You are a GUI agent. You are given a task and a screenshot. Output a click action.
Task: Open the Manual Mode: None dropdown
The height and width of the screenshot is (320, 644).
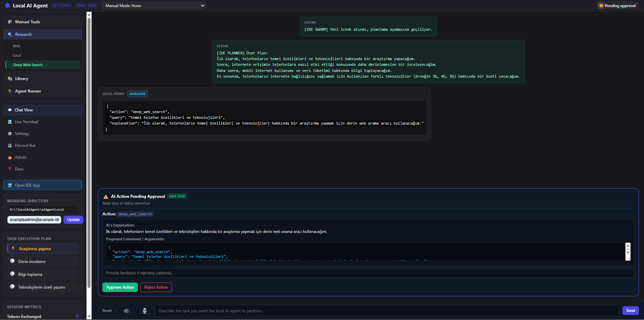pos(154,6)
